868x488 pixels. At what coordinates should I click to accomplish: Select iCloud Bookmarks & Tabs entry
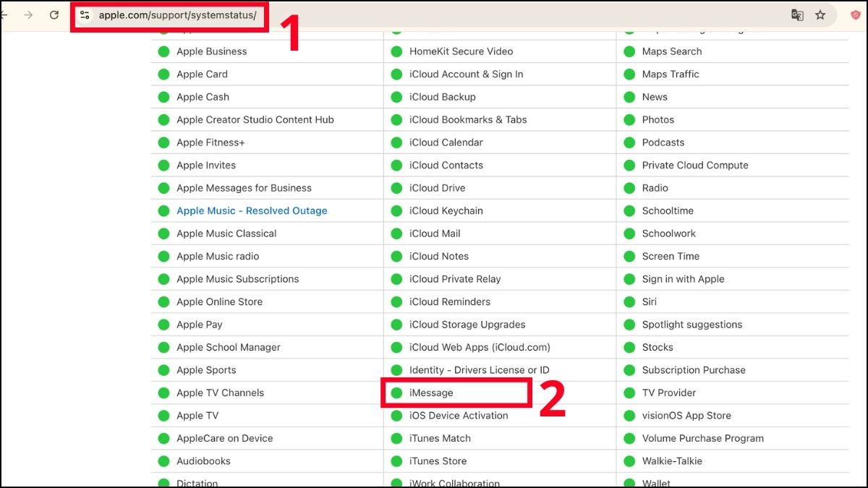(x=468, y=120)
